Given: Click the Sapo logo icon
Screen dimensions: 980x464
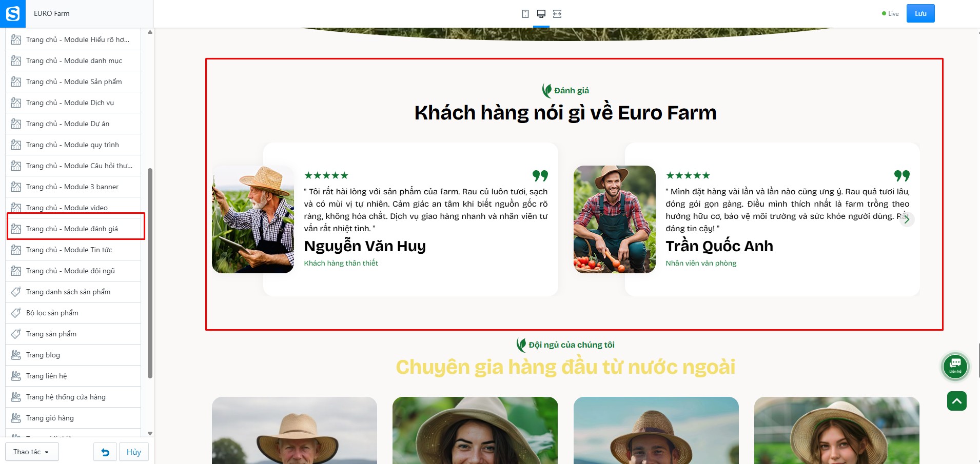Looking at the screenshot, I should 12,14.
